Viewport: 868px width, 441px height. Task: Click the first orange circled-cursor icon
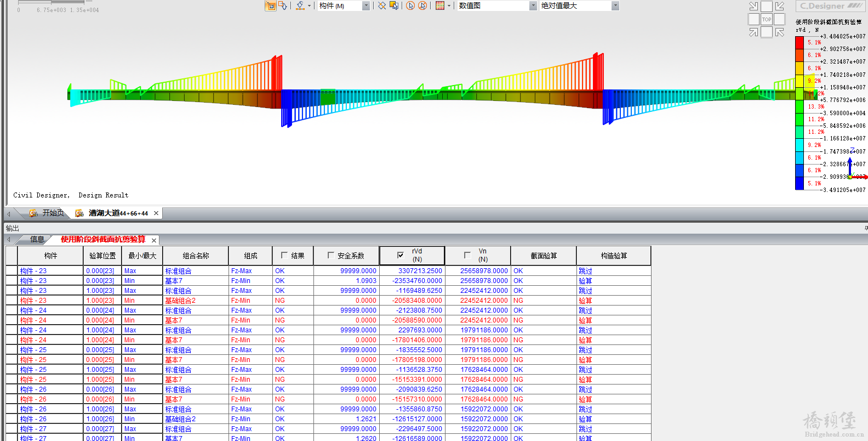[x=410, y=5]
